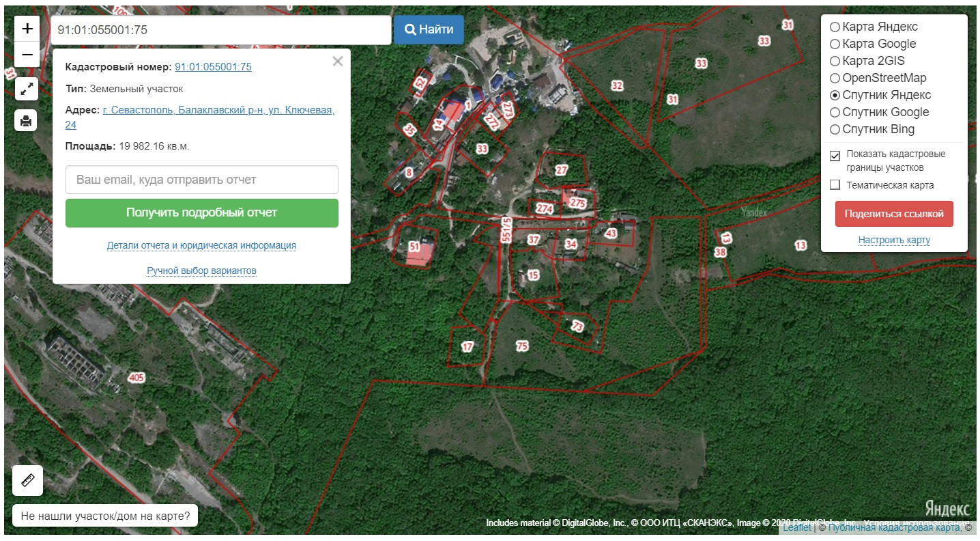
Task: Select the Карта Яндекс radio option
Action: (x=835, y=27)
